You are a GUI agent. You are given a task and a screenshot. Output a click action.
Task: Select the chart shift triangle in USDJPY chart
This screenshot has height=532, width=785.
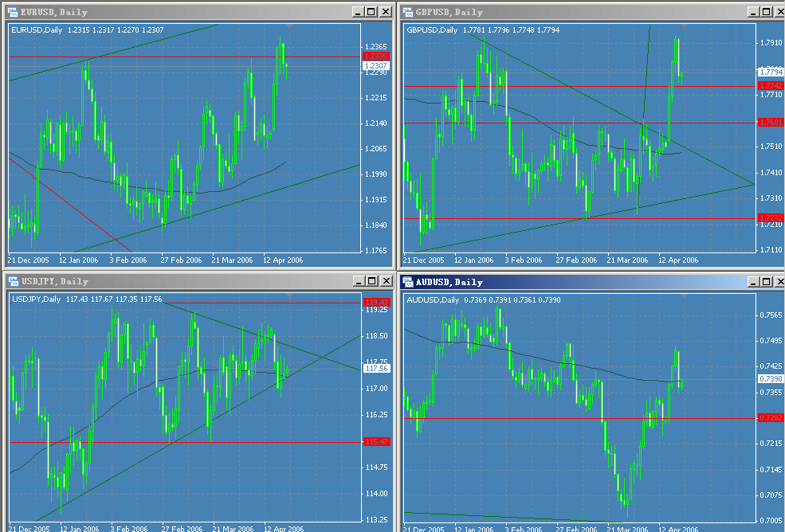coord(289,296)
